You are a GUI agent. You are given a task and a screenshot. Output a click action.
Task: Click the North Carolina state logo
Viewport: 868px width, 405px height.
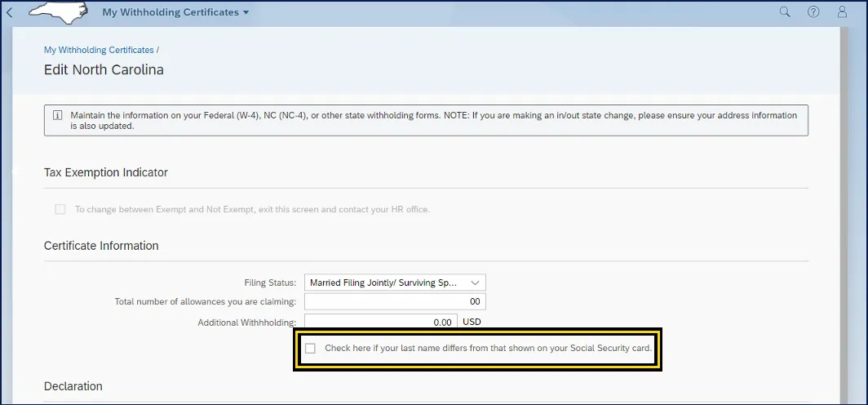click(x=59, y=12)
